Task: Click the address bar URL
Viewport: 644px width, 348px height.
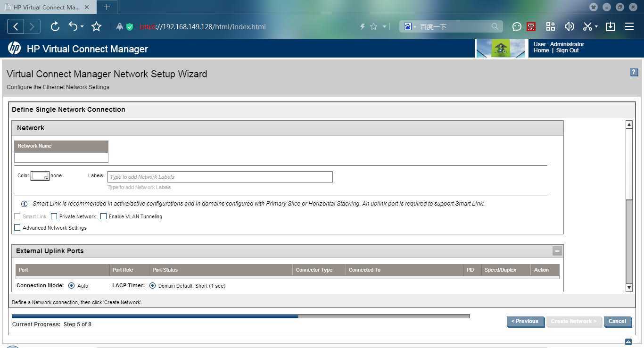Action: (x=203, y=27)
